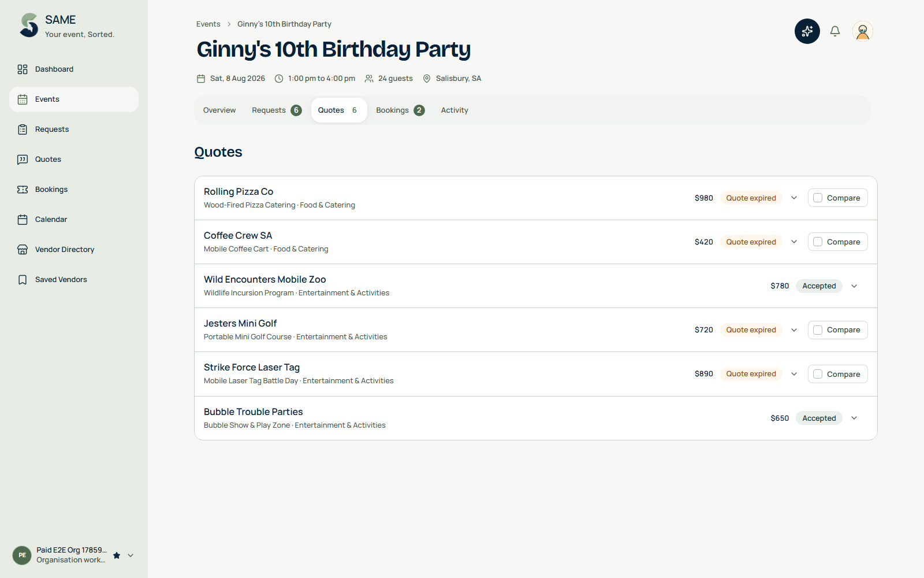Click the guests icon beside 24 guests
The height and width of the screenshot is (578, 924).
point(369,79)
